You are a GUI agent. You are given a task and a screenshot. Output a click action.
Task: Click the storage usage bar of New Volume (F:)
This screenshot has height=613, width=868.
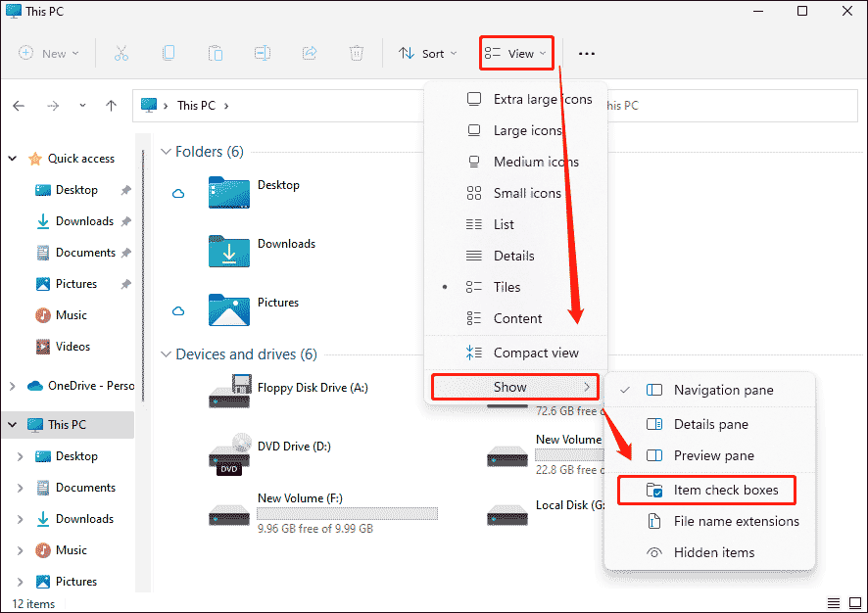347,513
